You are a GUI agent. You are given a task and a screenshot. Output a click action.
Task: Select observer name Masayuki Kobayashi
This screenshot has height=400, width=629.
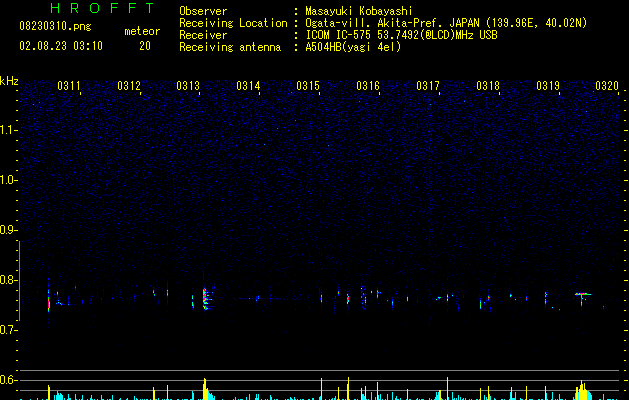[359, 11]
